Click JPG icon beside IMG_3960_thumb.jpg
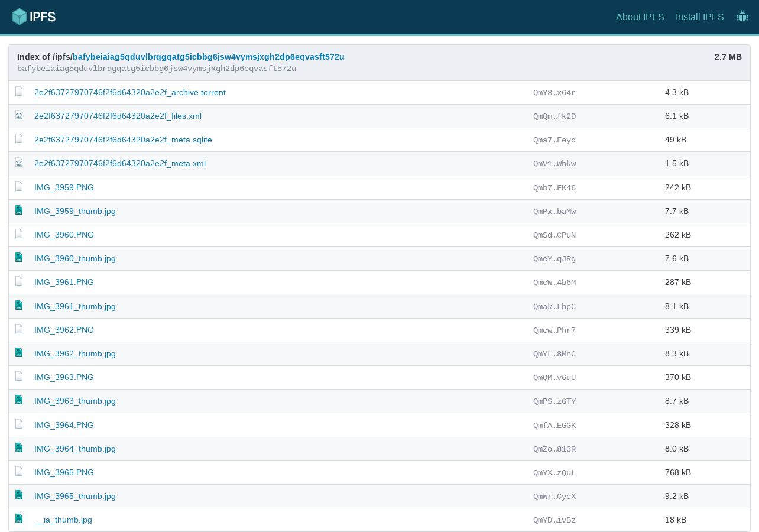This screenshot has height=532, width=759. [x=19, y=258]
